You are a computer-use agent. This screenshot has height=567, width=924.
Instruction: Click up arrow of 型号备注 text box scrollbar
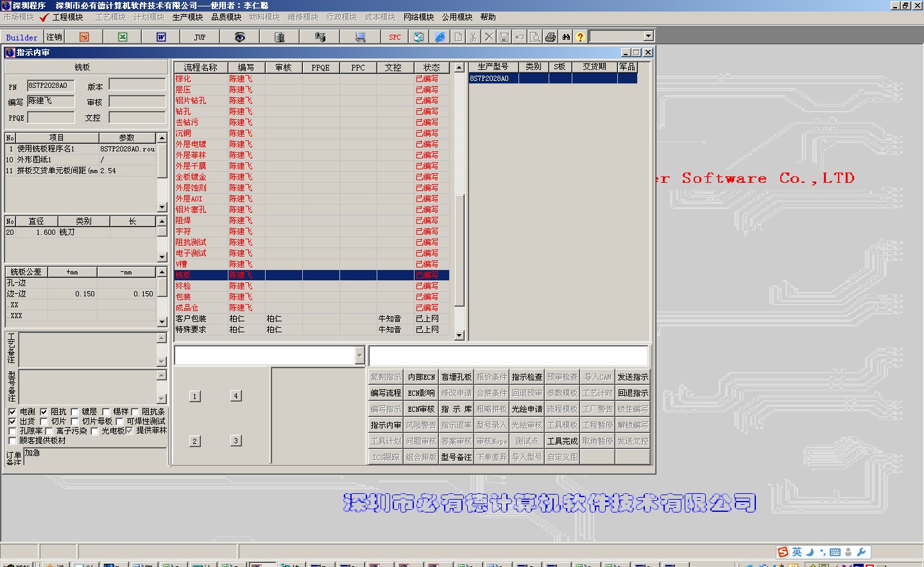(x=162, y=375)
